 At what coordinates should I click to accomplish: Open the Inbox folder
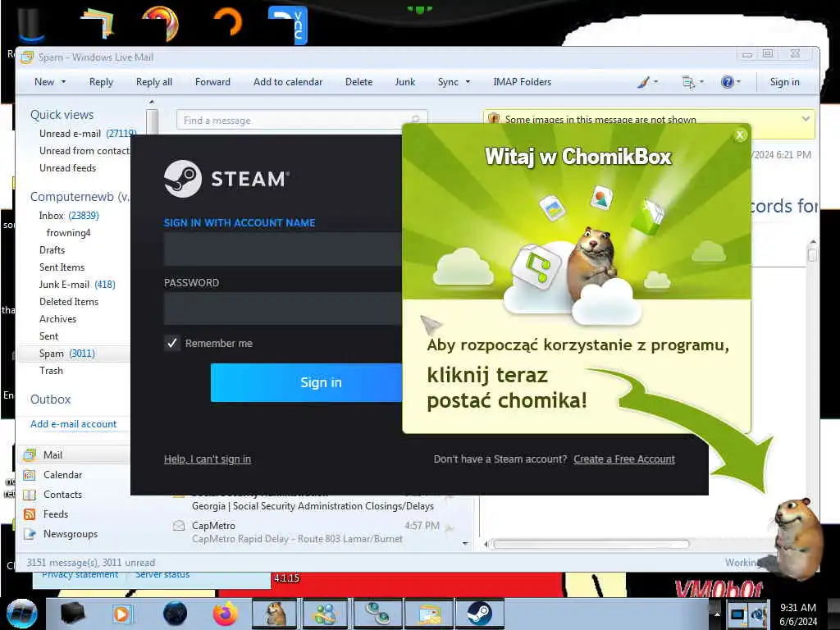click(x=69, y=216)
